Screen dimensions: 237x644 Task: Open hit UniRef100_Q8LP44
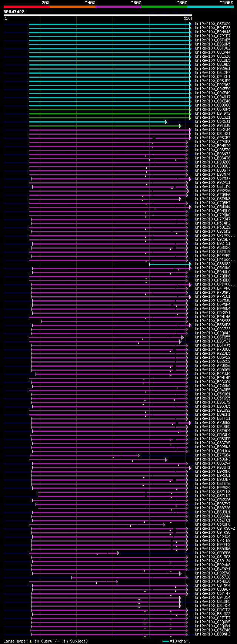[x=213, y=53]
